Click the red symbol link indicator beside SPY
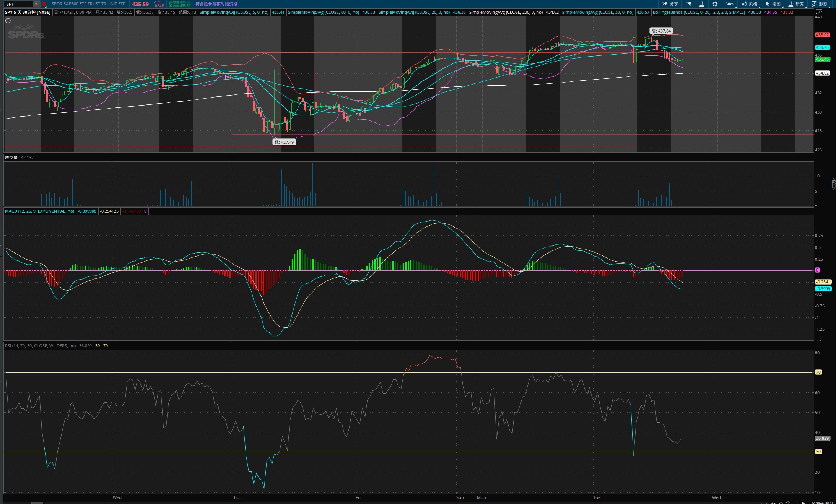The width and height of the screenshot is (836, 504). click(x=44, y=4)
